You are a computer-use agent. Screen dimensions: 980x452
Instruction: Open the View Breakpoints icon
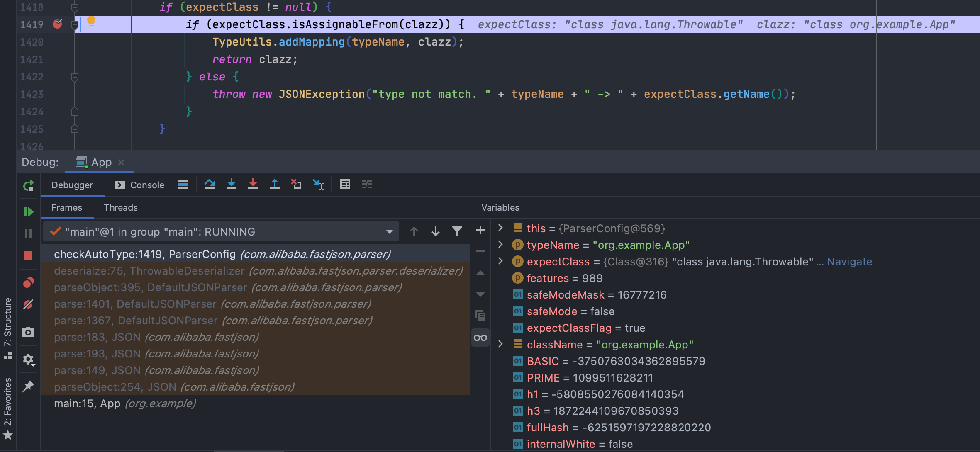(28, 283)
